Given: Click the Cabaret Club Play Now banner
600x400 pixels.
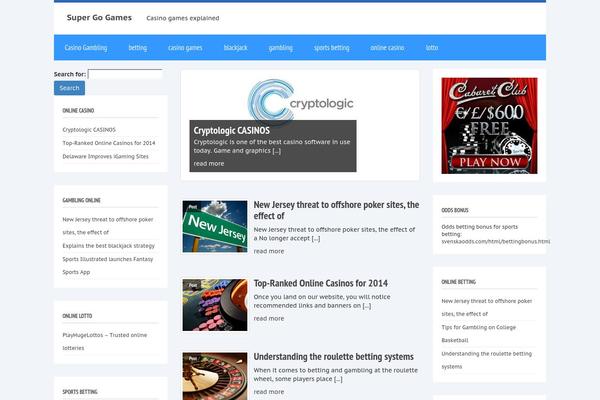Looking at the screenshot, I should [489, 126].
